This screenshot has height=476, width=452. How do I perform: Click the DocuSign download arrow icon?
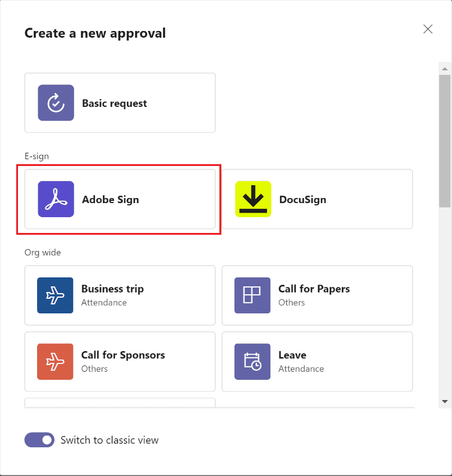click(253, 199)
